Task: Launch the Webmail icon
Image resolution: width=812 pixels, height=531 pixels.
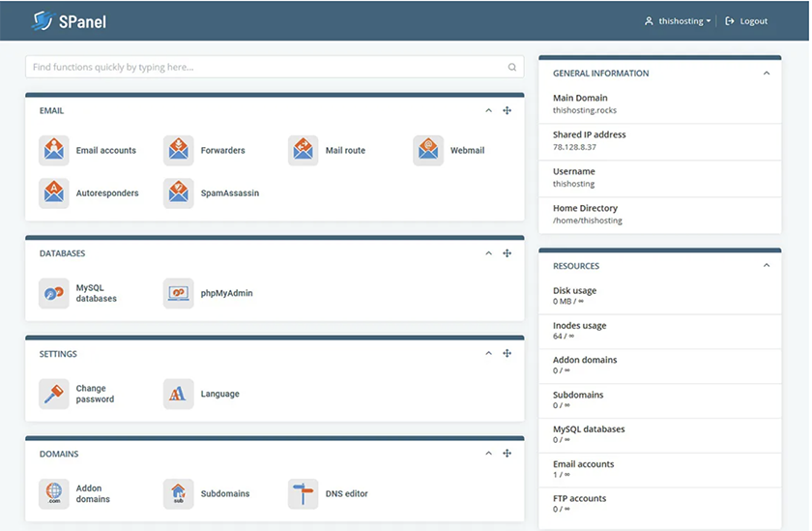Action: click(x=428, y=150)
